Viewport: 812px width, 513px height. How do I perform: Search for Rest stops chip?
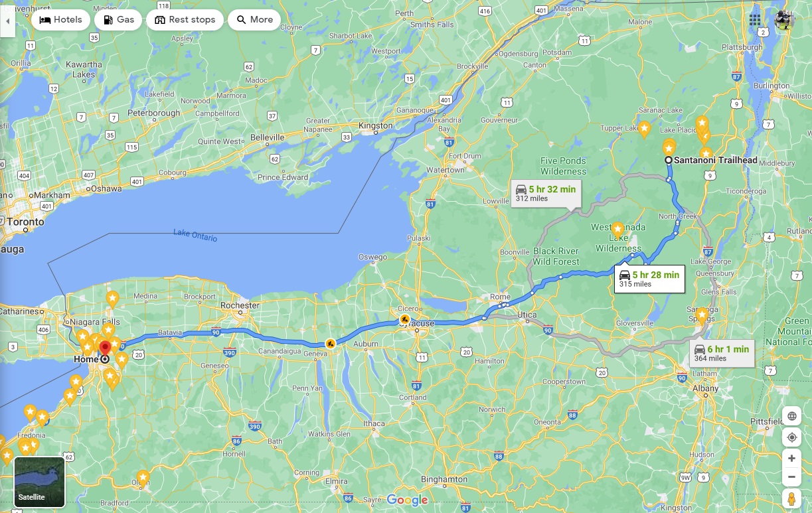pyautogui.click(x=185, y=20)
